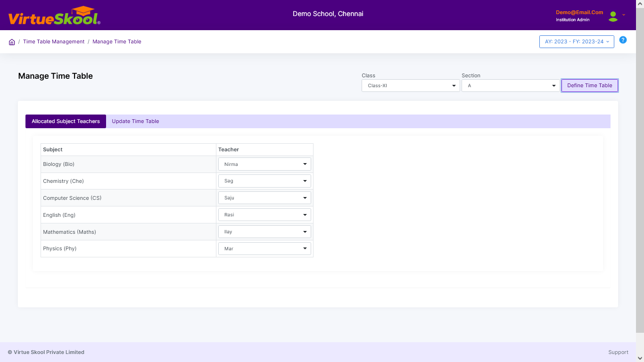Image resolution: width=644 pixels, height=362 pixels.
Task: Open Mathematics teacher dropdown showing Ilay
Action: tap(264, 232)
